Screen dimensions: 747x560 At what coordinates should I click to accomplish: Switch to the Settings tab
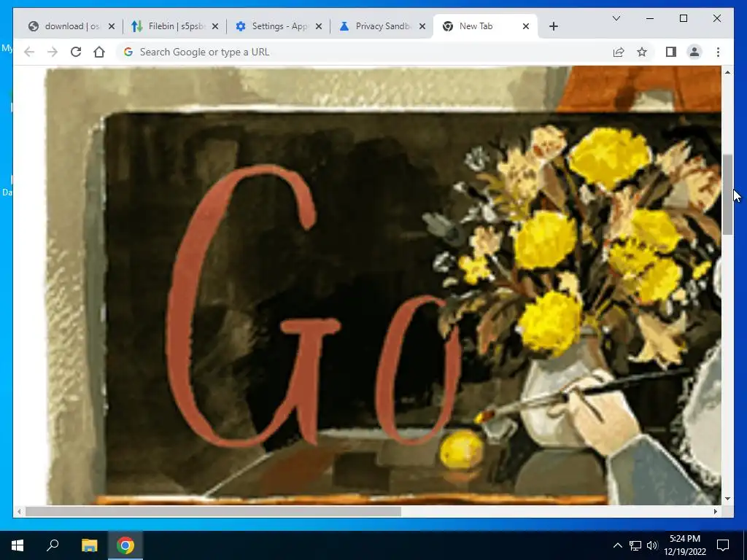279,26
